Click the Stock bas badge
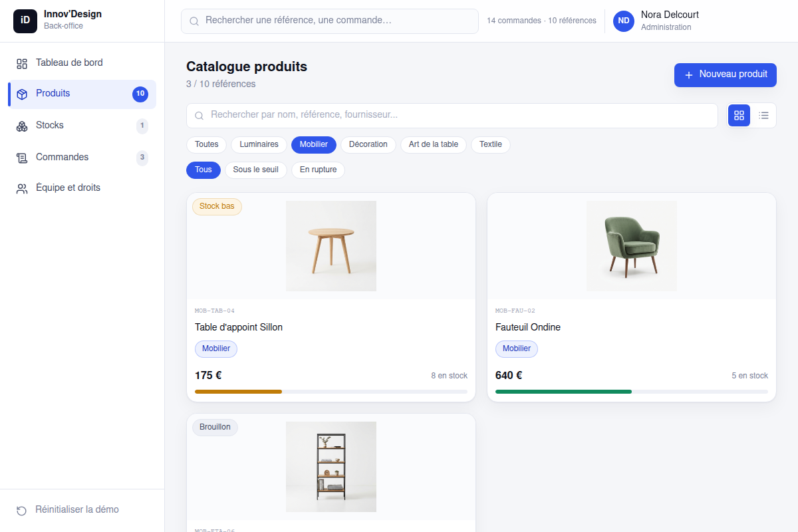Screen dimensions: 798x532 click(217, 206)
